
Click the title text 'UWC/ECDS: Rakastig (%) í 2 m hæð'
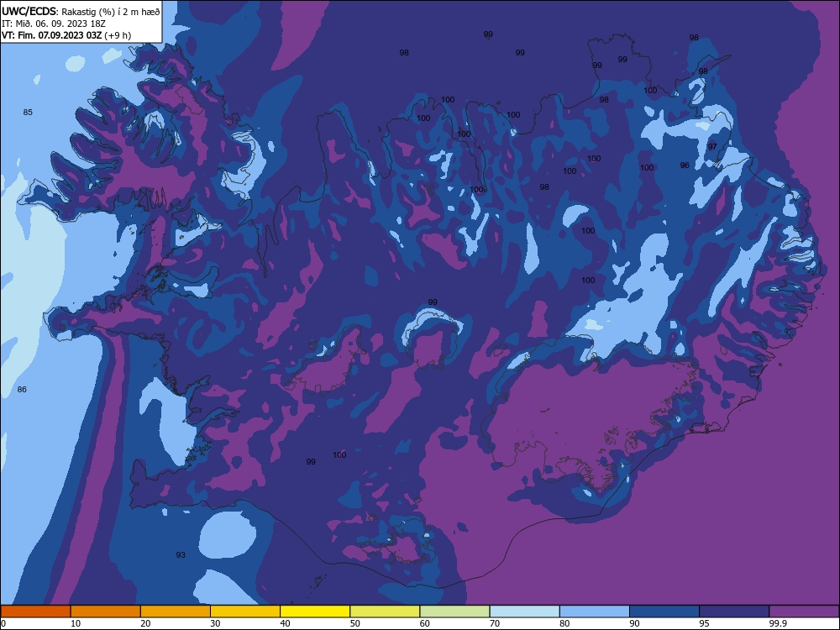pyautogui.click(x=81, y=12)
